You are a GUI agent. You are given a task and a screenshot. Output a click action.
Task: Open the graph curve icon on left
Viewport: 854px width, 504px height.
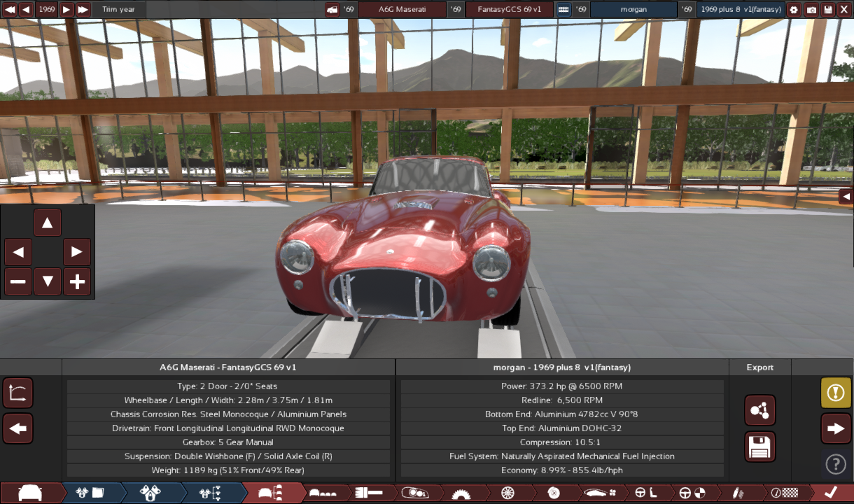click(x=18, y=393)
